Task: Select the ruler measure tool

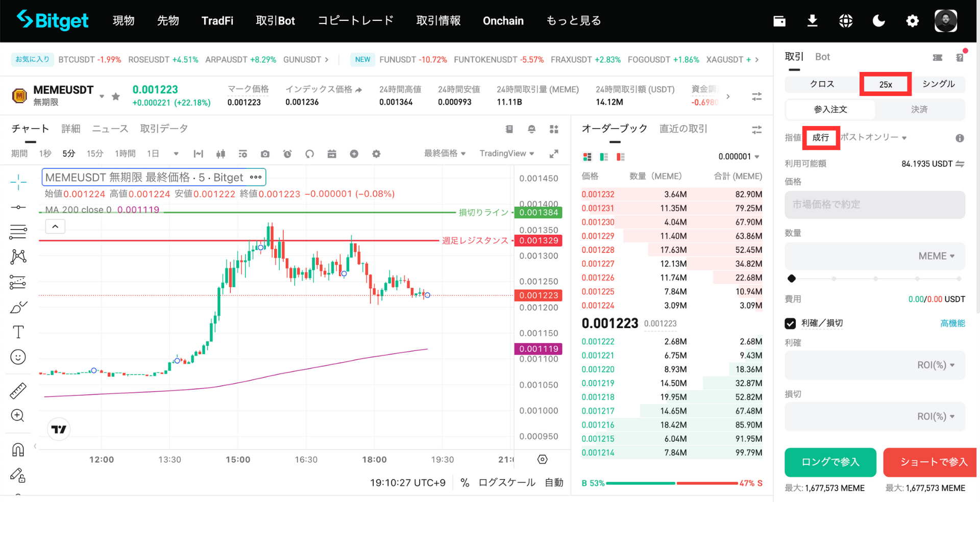Action: [x=18, y=391]
